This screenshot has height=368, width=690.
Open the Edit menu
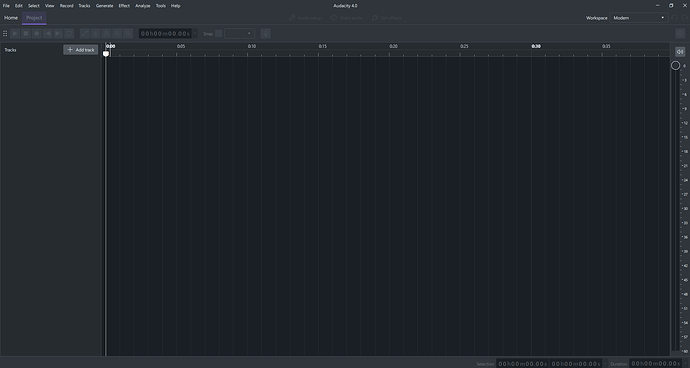point(18,6)
